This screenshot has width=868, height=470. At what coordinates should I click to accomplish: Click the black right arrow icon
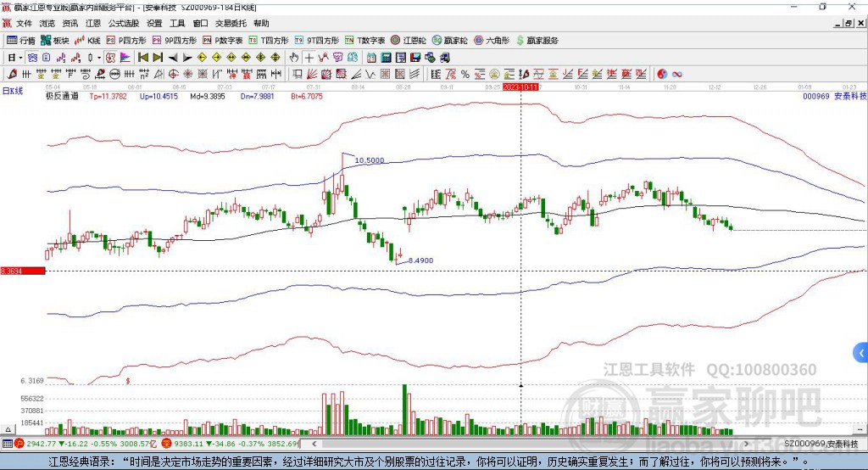187,58
